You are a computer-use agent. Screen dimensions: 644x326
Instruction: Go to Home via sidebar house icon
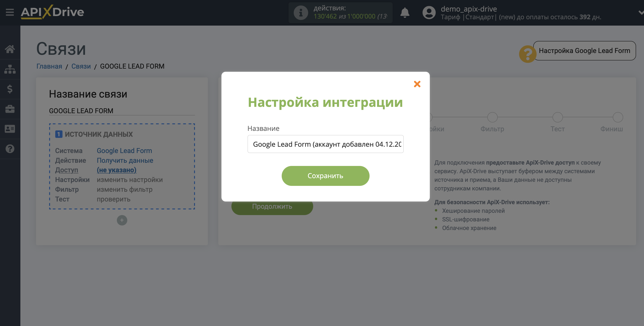click(x=10, y=49)
